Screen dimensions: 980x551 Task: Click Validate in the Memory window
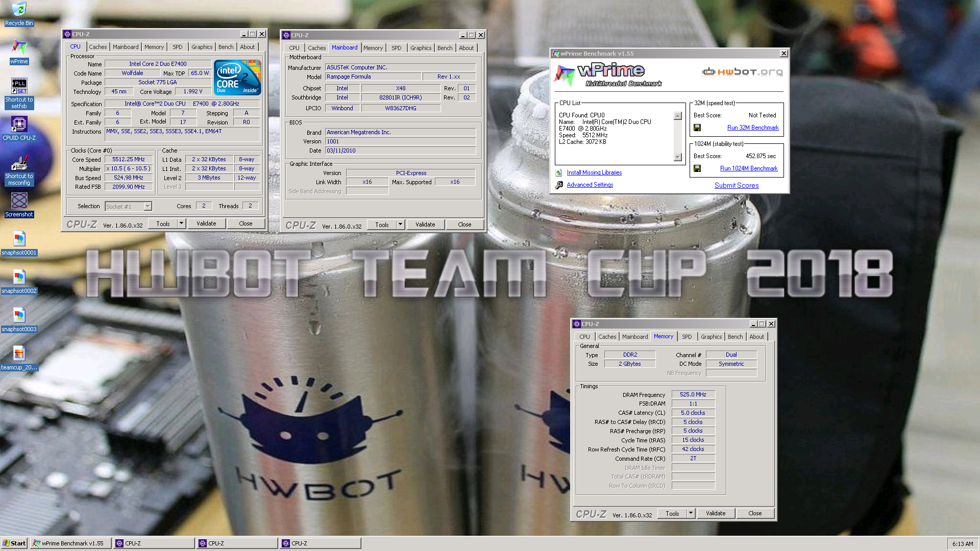click(715, 513)
